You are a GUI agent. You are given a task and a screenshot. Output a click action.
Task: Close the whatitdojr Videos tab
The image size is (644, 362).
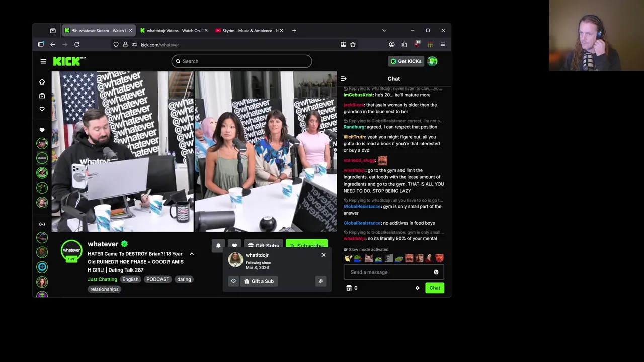(206, 31)
